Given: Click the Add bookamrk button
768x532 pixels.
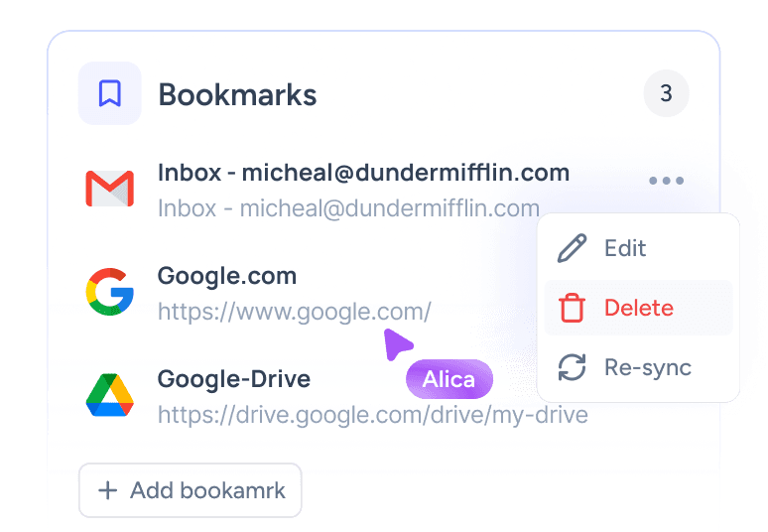Looking at the screenshot, I should 191,490.
